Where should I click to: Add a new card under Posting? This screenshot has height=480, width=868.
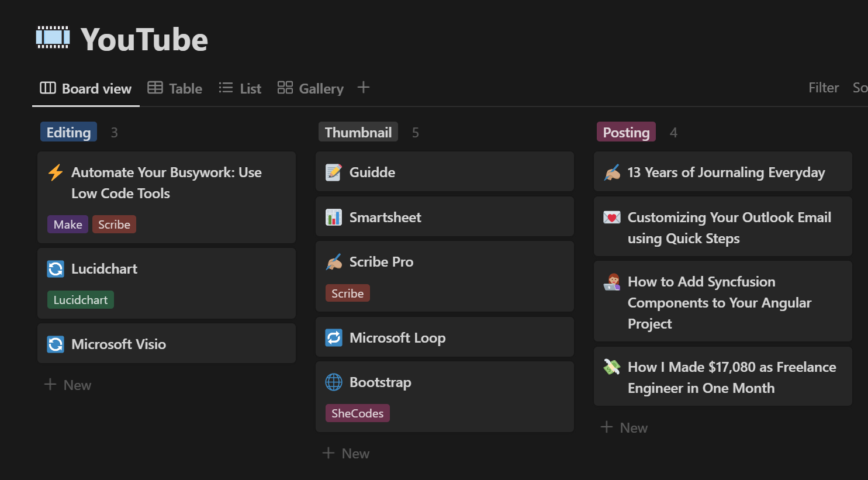625,427
